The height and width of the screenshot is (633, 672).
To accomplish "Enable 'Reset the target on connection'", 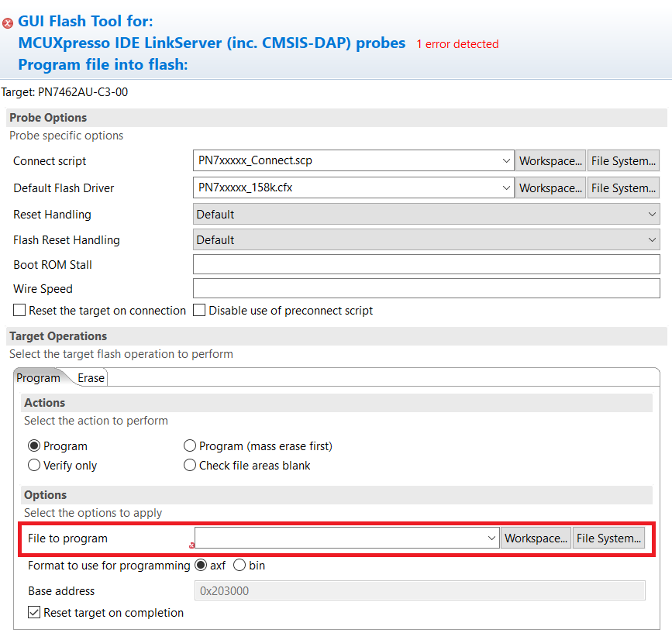I will pos(19,311).
